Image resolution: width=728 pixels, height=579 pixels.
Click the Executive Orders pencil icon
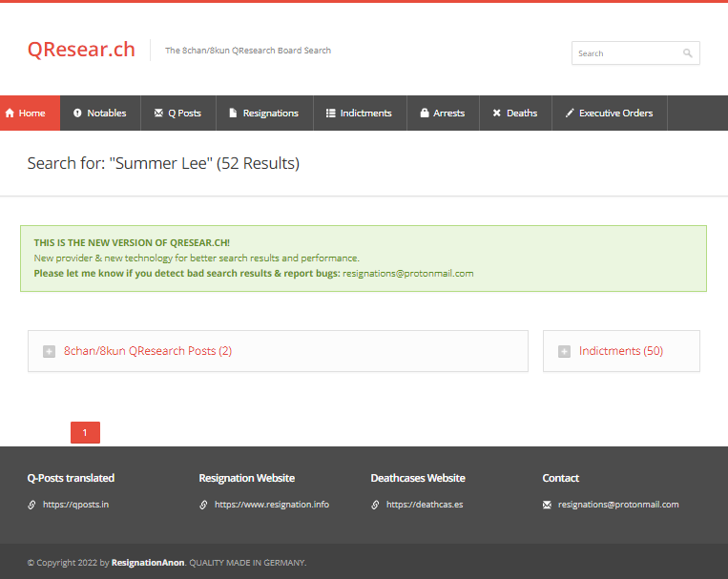(570, 113)
